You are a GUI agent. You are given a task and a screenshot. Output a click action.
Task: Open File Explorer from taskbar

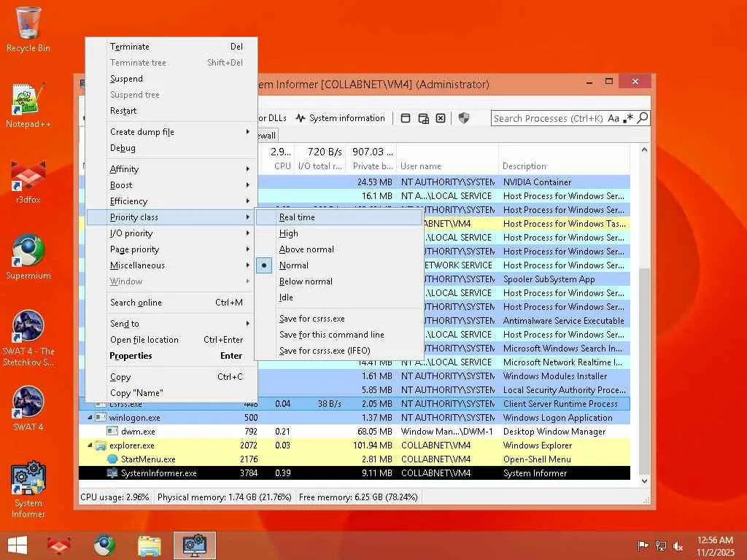click(149, 545)
